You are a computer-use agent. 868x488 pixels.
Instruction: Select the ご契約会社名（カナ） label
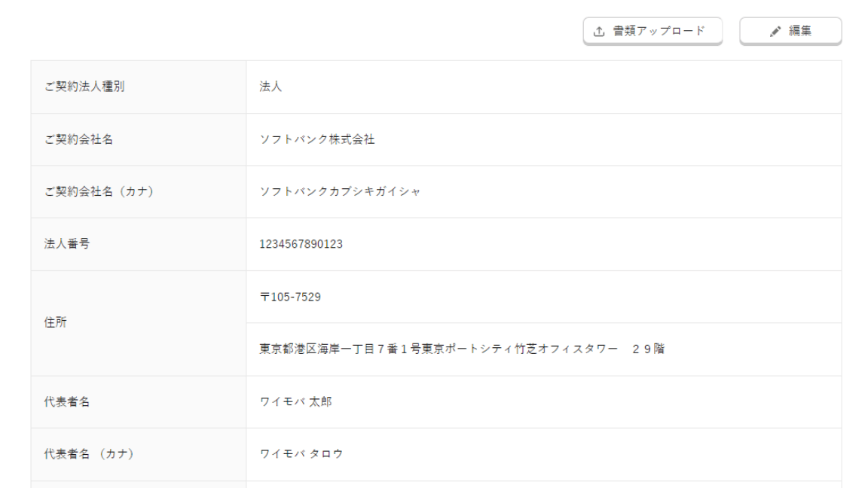(99, 191)
